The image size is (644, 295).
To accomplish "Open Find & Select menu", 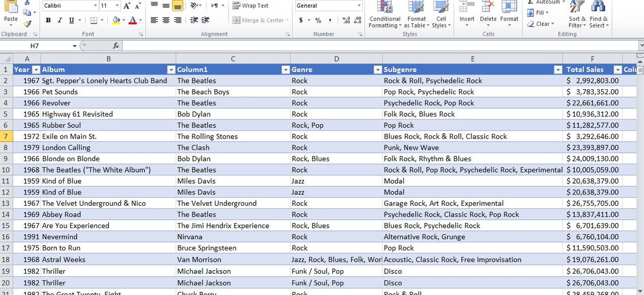I will pos(599,15).
